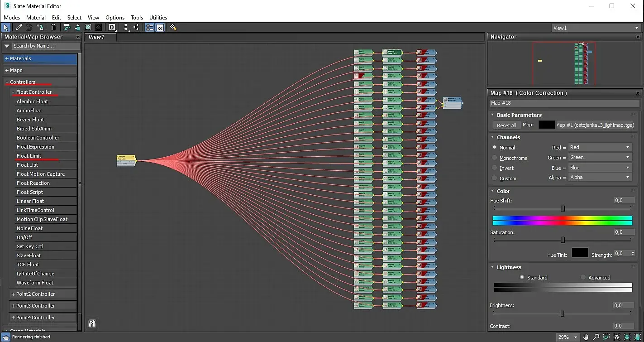
Task: Click the Zoom Extents icon
Action: tap(617, 337)
